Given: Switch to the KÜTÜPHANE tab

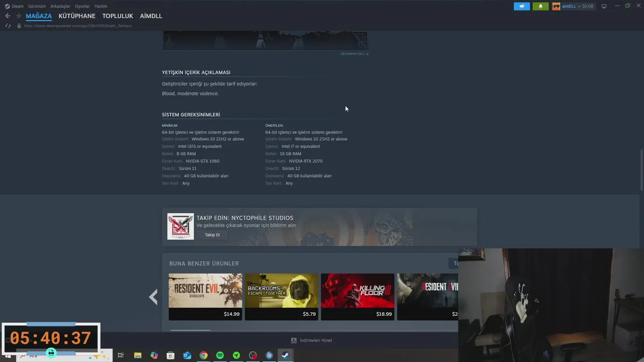Looking at the screenshot, I should click(77, 16).
